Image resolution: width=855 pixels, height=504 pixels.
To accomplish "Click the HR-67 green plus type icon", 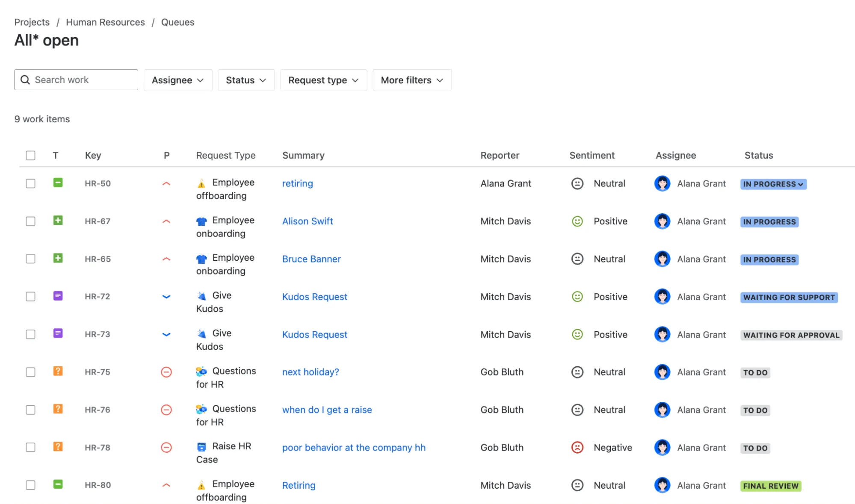I will pyautogui.click(x=58, y=221).
